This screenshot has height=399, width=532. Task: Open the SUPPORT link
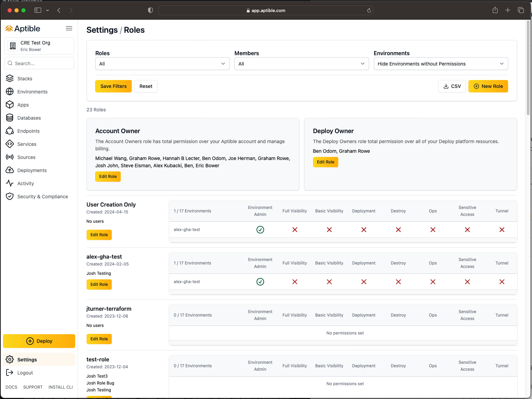tap(33, 387)
